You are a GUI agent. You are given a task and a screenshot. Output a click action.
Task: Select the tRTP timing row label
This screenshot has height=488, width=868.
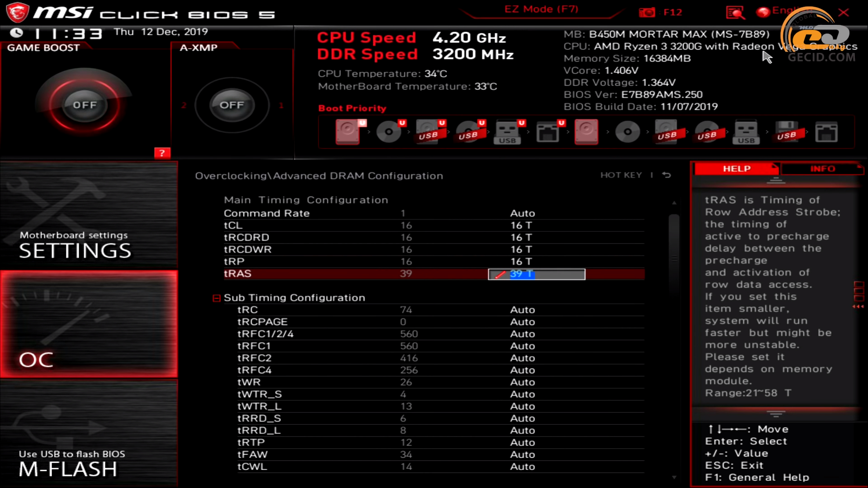pyautogui.click(x=251, y=443)
